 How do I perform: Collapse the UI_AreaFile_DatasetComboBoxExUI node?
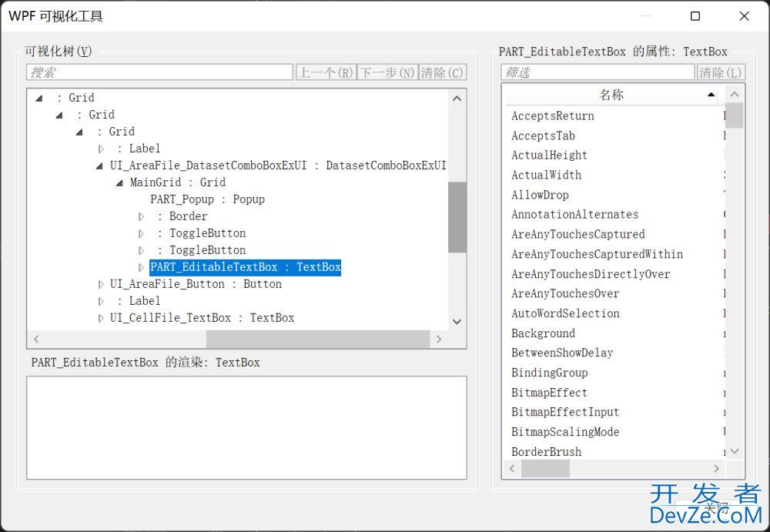(99, 166)
